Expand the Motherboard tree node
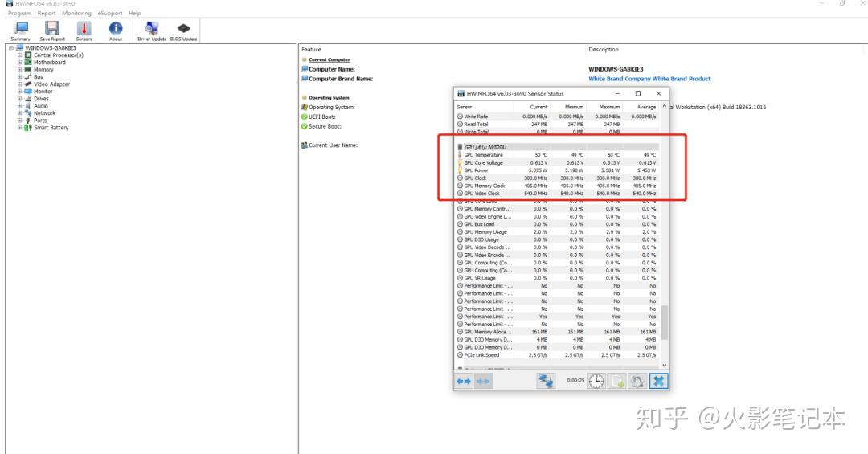 pos(19,63)
